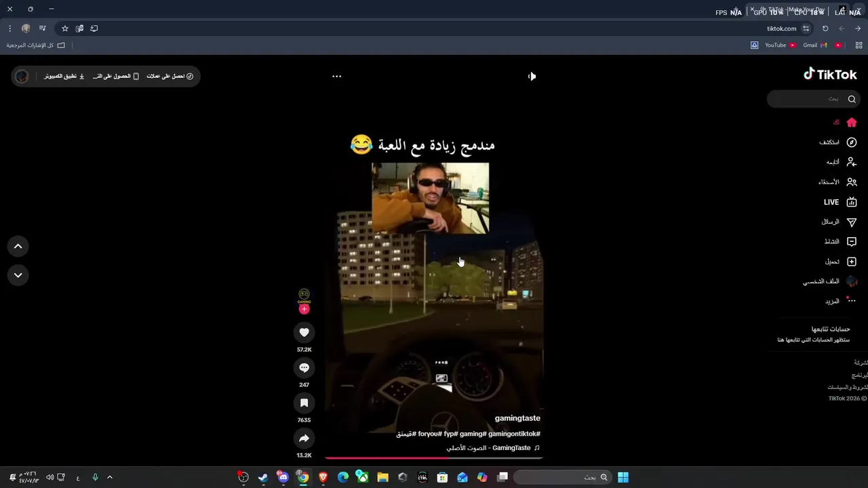This screenshot has width=868, height=488.
Task: Click the browser back arrow
Action: (858, 28)
